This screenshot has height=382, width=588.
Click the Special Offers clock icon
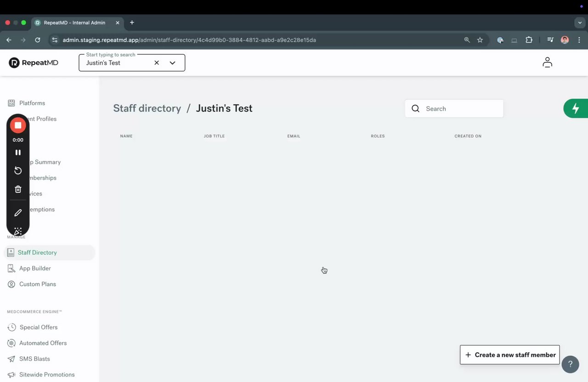pos(11,327)
